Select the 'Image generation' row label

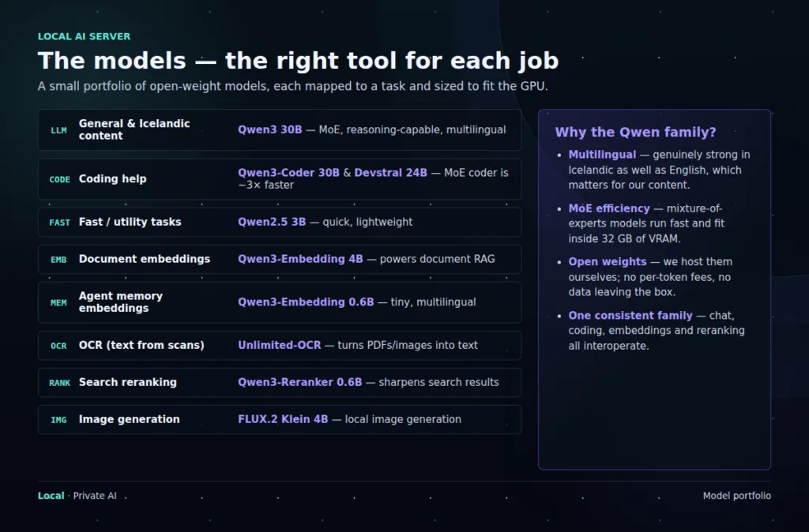click(129, 420)
